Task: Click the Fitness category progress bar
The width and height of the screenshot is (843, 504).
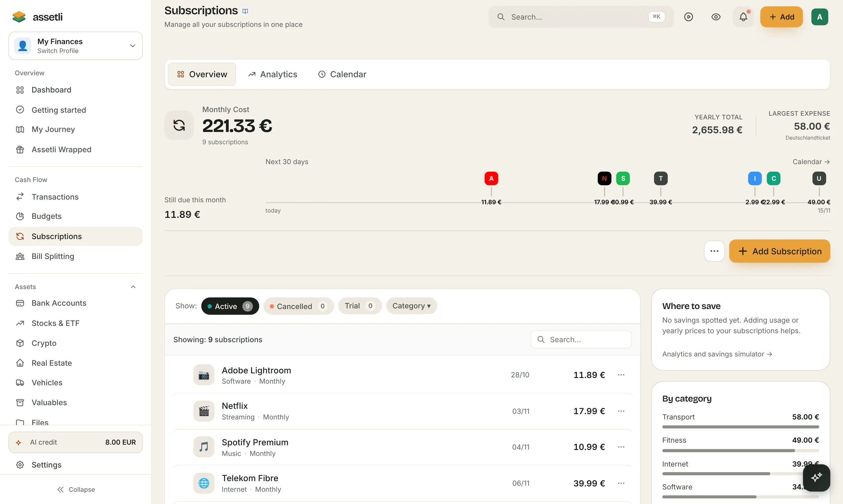Action: coord(740,450)
